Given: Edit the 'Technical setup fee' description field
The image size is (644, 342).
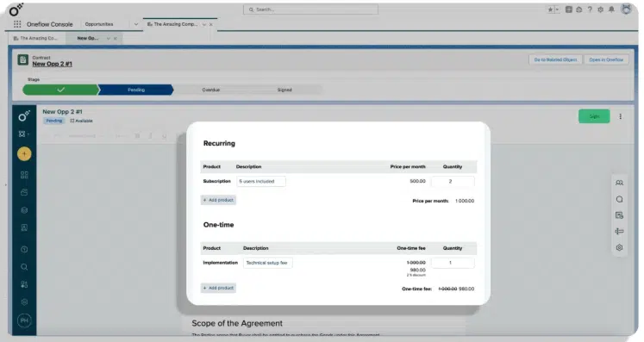Looking at the screenshot, I should [x=267, y=263].
